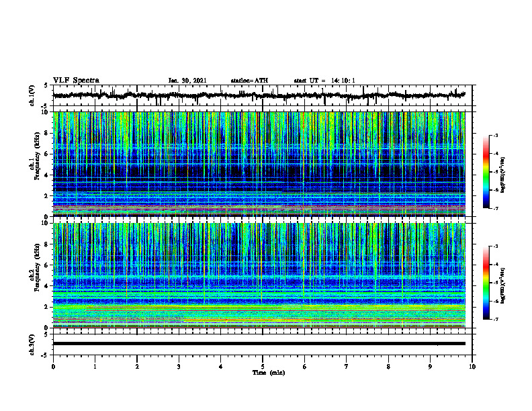Click the ch.1 spectrogram color scale bar
The width and height of the screenshot is (532, 411).
pyautogui.click(x=486, y=172)
